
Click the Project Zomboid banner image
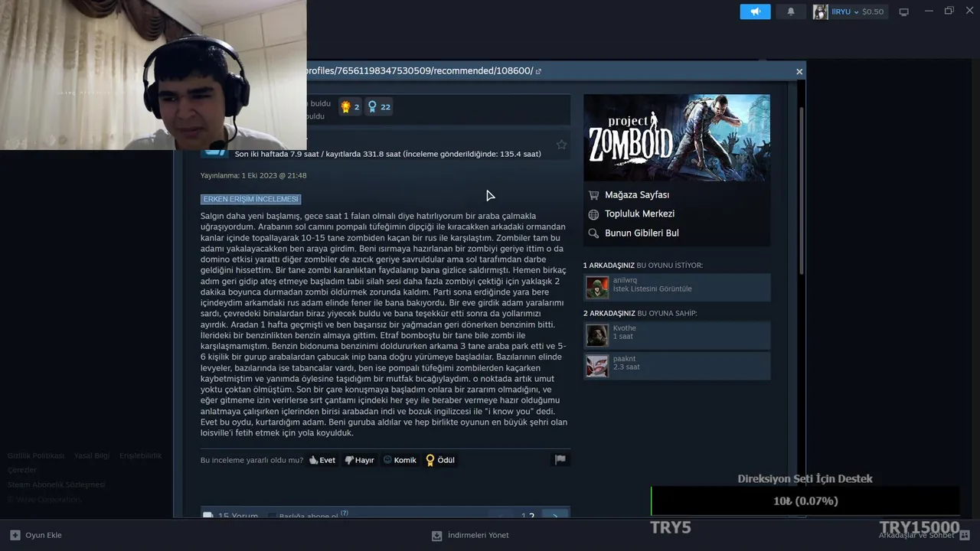(x=677, y=138)
